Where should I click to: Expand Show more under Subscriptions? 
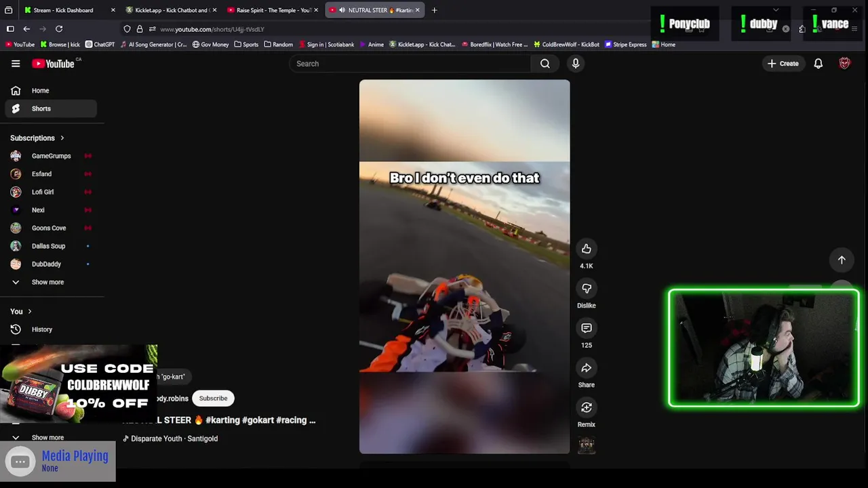(x=51, y=282)
